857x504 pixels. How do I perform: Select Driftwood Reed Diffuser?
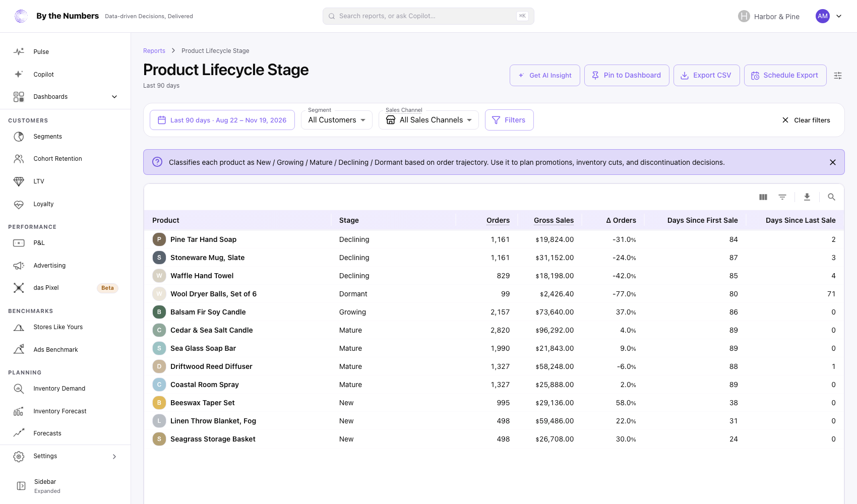tap(211, 366)
